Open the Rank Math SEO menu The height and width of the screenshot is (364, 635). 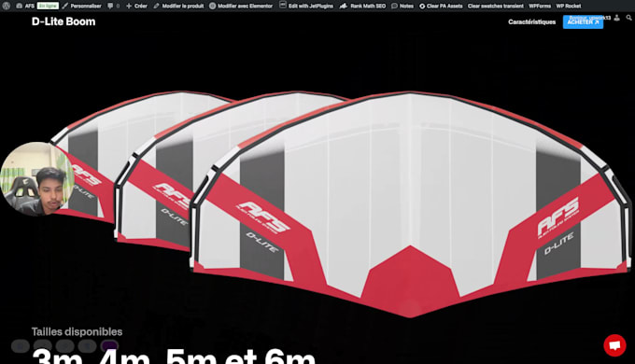[362, 7]
